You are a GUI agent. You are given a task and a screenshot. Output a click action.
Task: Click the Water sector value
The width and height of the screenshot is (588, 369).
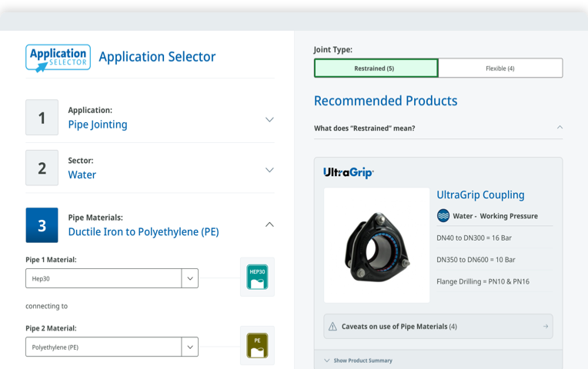point(82,175)
